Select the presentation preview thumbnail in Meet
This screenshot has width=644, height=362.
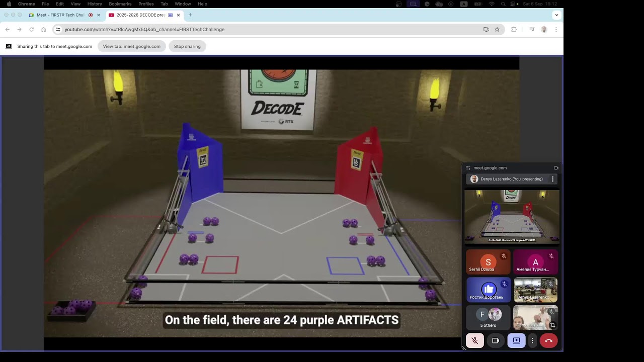click(x=512, y=216)
